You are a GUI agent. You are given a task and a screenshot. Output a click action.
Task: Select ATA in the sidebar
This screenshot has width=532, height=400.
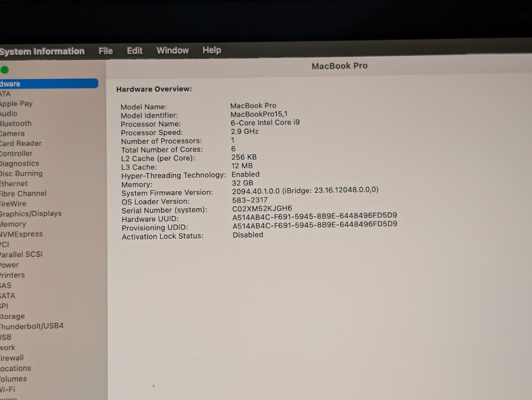[x=5, y=94]
